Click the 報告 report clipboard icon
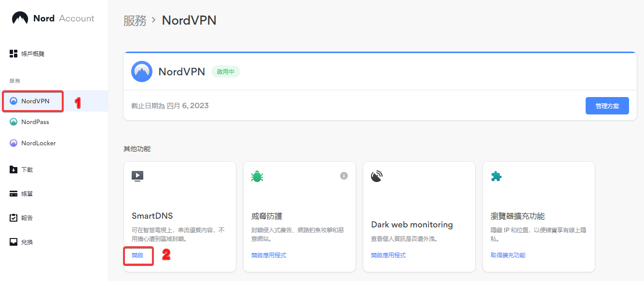Screen dimensions: 644x281 click(14, 218)
